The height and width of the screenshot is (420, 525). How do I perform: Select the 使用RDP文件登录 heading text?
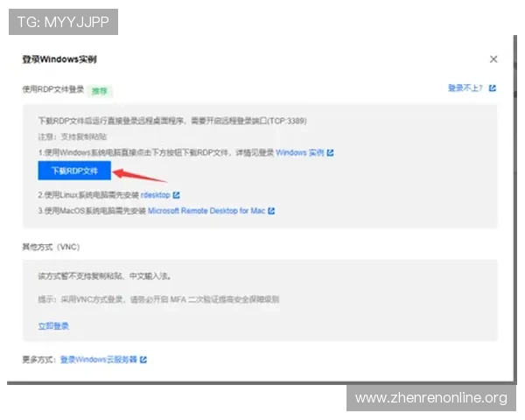pos(52,89)
